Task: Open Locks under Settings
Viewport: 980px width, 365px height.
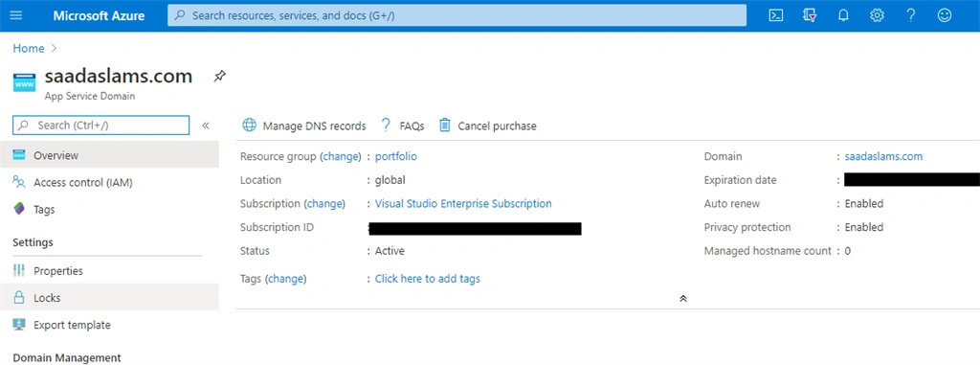Action: pyautogui.click(x=109, y=297)
